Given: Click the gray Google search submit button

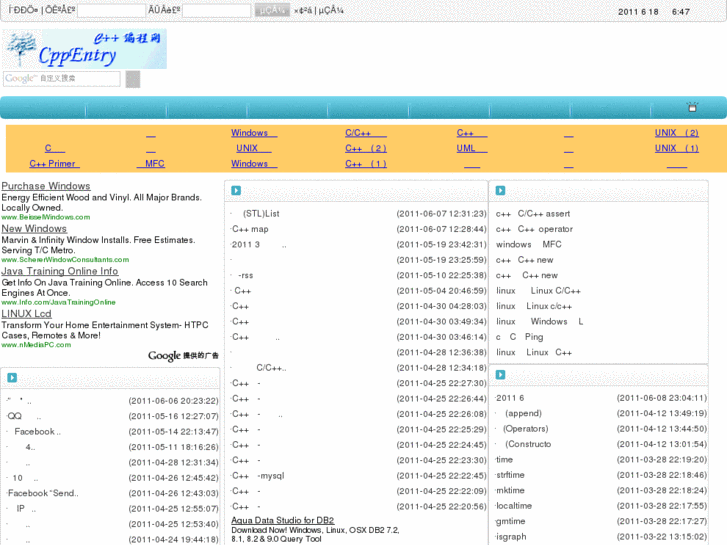Looking at the screenshot, I should tap(133, 79).
